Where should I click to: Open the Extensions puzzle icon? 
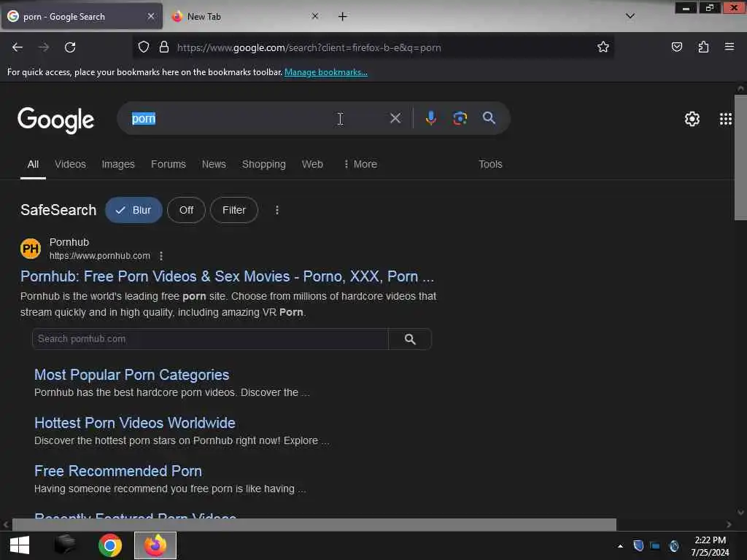[703, 47]
